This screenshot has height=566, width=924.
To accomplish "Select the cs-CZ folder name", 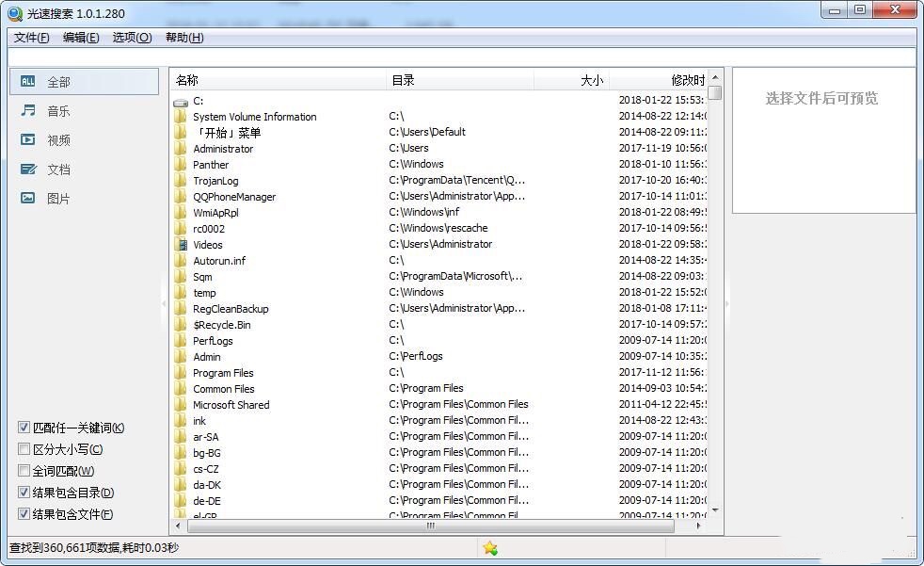I will point(206,469).
